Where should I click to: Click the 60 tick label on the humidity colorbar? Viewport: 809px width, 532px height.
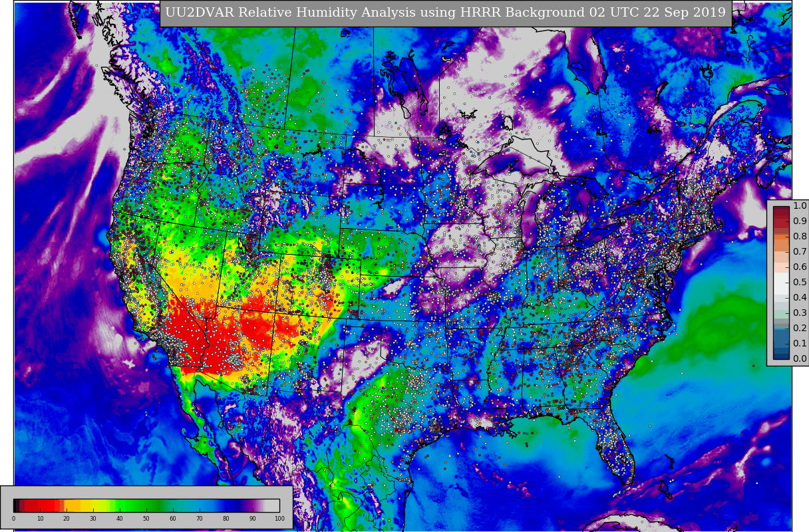coord(173,518)
